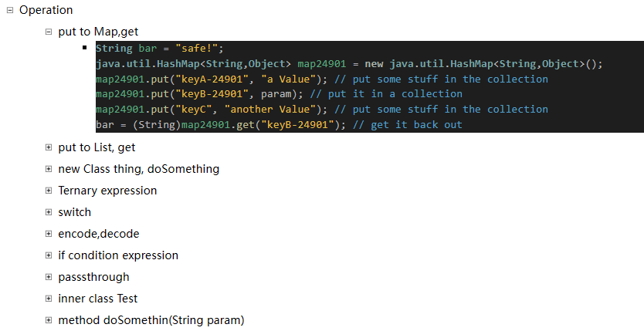Expand the passsthrough node
644x331 pixels.
point(49,276)
